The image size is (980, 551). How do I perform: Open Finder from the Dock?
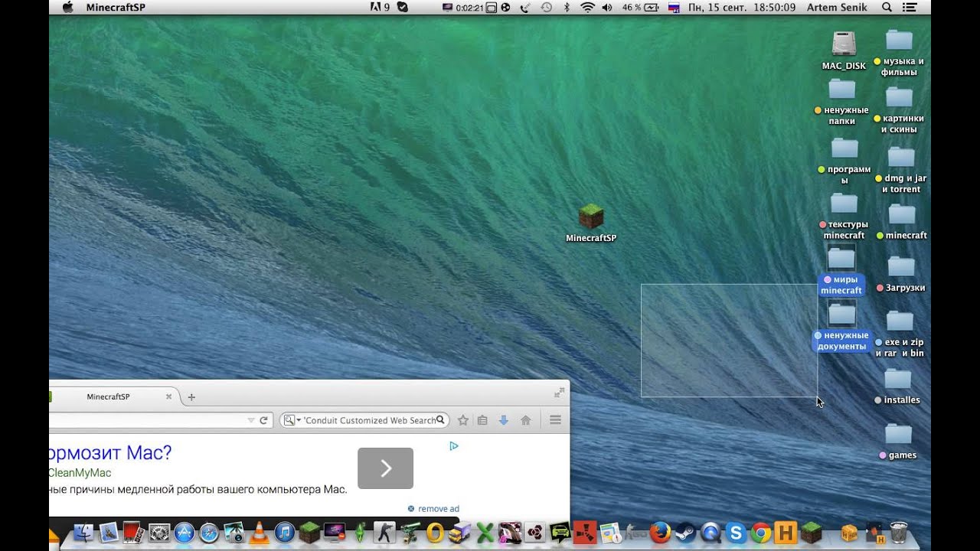coord(83,532)
